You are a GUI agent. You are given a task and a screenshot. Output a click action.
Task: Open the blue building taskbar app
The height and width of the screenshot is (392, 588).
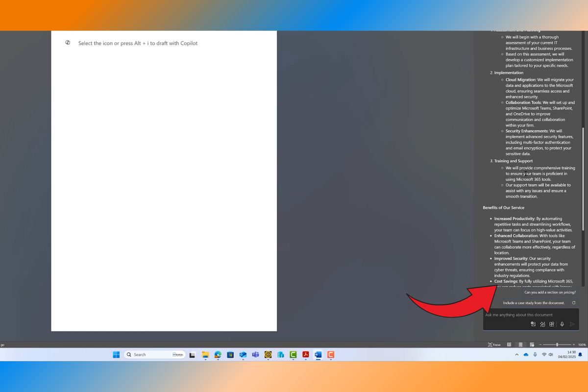pos(280,355)
